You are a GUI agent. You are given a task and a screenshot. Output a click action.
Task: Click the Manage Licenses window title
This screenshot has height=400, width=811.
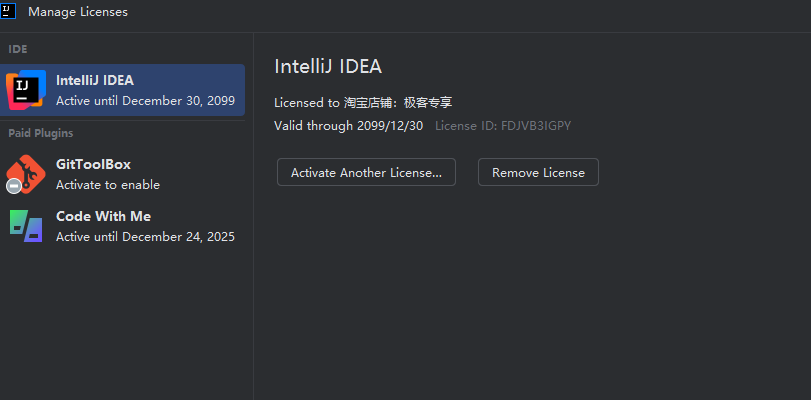pos(78,12)
